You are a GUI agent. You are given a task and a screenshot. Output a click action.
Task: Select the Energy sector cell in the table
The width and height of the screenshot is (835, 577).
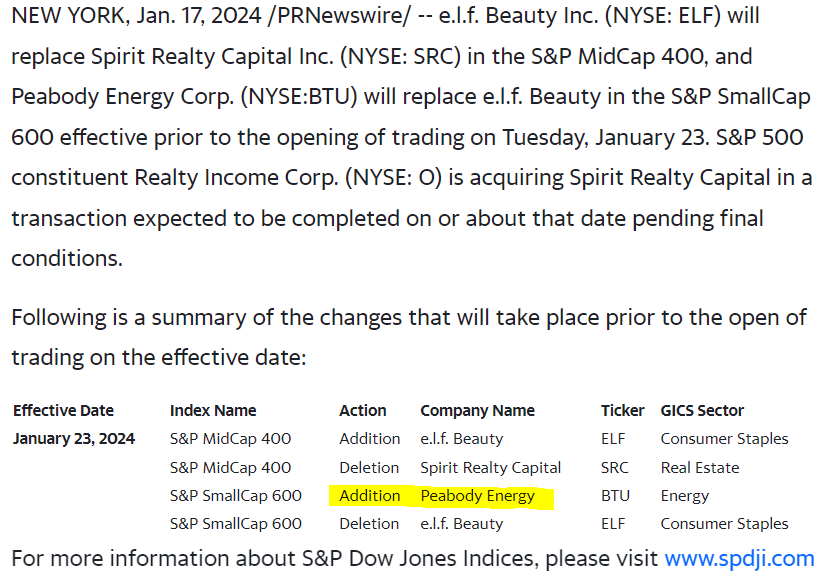[x=684, y=495]
